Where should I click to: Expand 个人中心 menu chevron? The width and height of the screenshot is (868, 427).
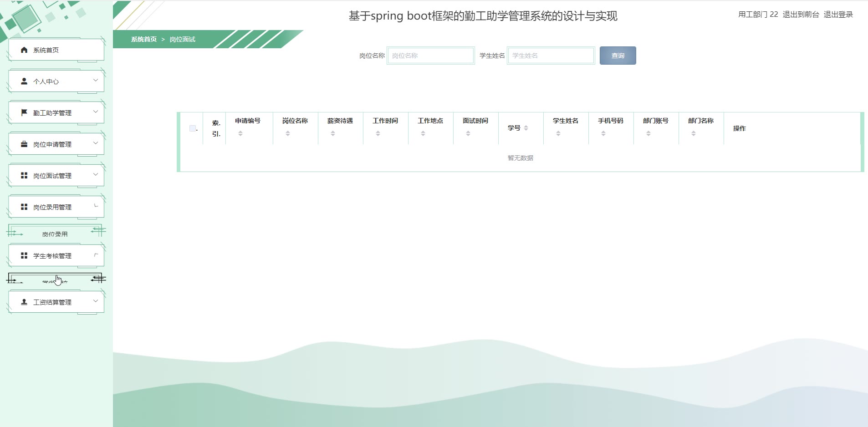pos(96,80)
